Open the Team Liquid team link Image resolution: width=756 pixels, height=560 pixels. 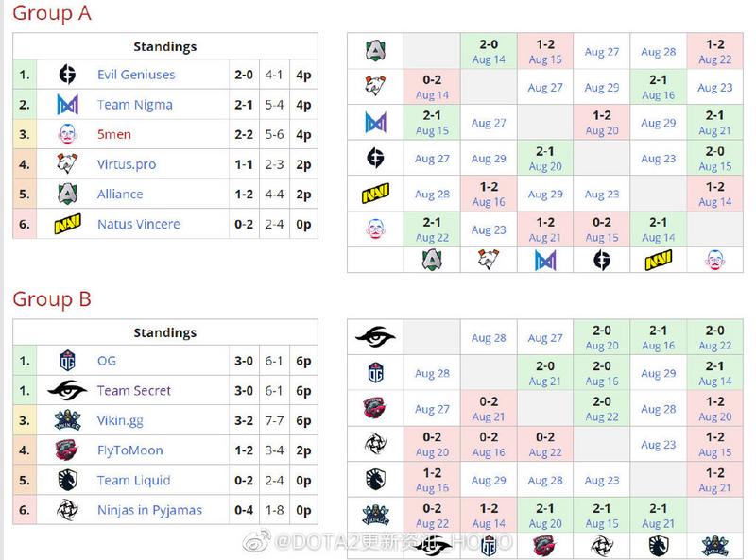point(134,480)
